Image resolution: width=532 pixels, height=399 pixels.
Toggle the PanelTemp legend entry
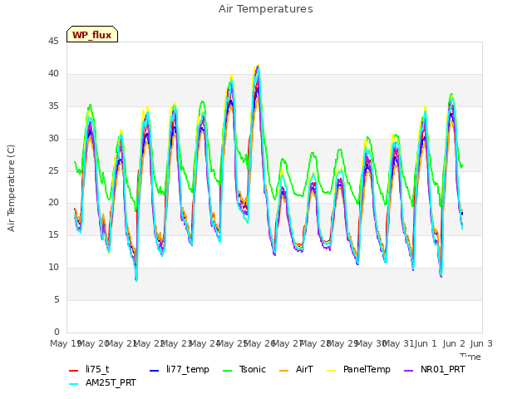pos(358,369)
